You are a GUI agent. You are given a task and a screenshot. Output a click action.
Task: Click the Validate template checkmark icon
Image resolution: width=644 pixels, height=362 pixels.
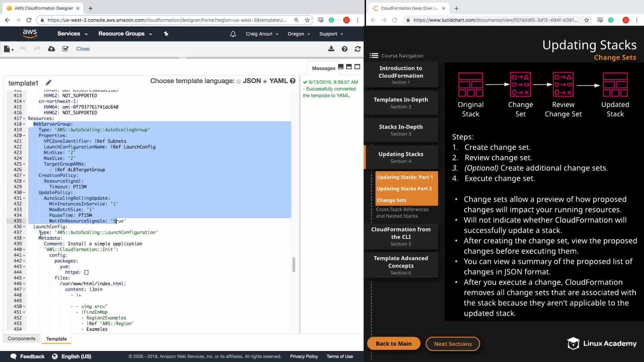click(x=65, y=49)
